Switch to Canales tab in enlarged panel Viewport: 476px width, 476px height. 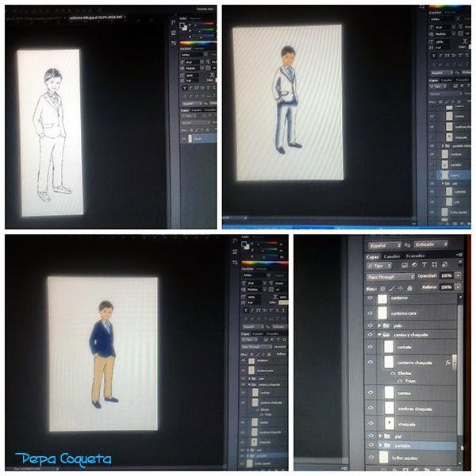(392, 256)
